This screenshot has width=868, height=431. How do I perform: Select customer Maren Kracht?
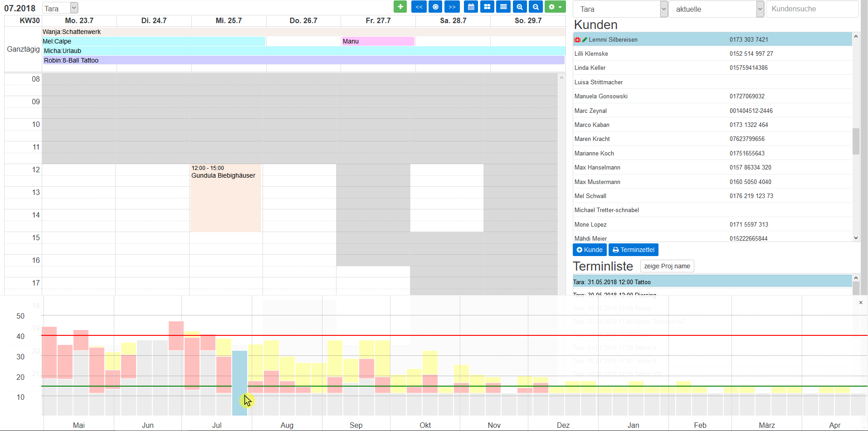[x=712, y=139]
